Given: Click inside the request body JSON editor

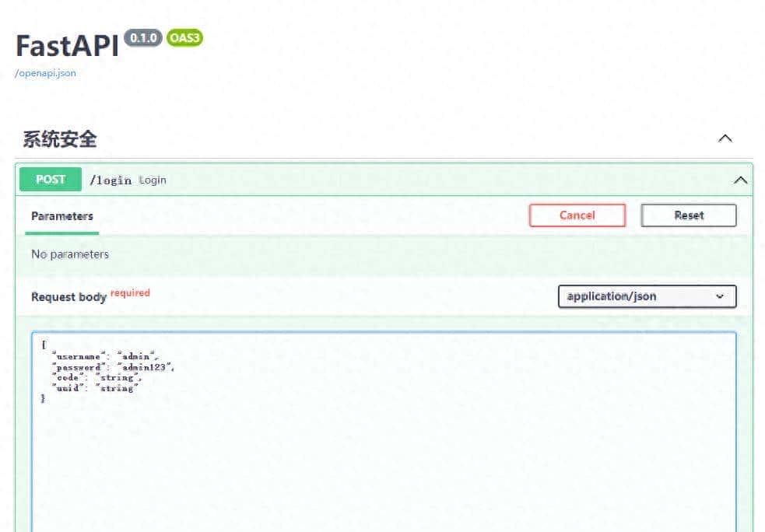Looking at the screenshot, I should 384,432.
